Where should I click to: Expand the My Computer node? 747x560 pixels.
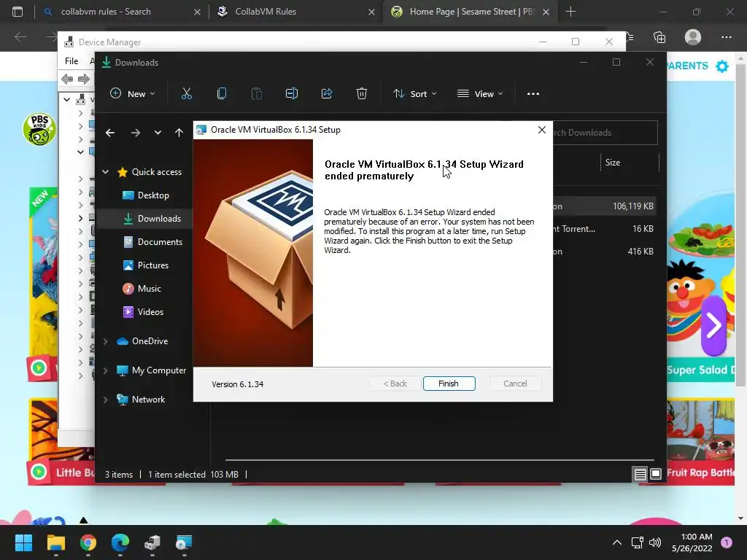(x=105, y=370)
